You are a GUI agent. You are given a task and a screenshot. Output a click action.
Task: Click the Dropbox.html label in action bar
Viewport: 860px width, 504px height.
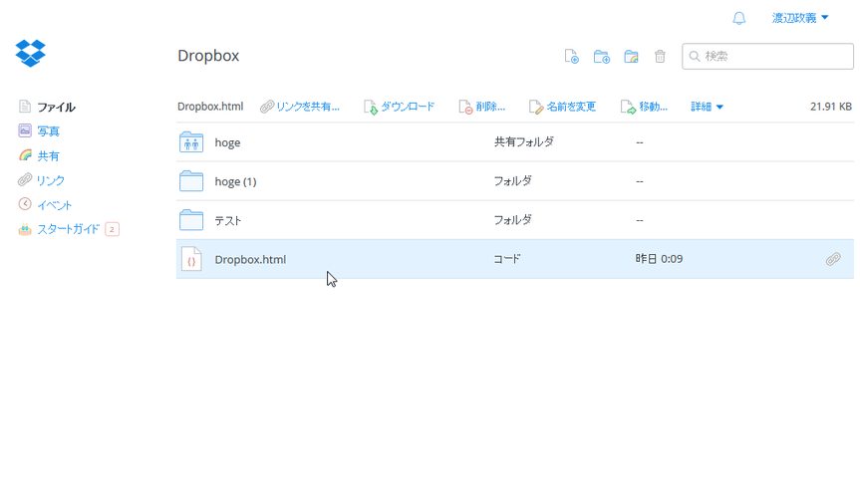pos(210,107)
